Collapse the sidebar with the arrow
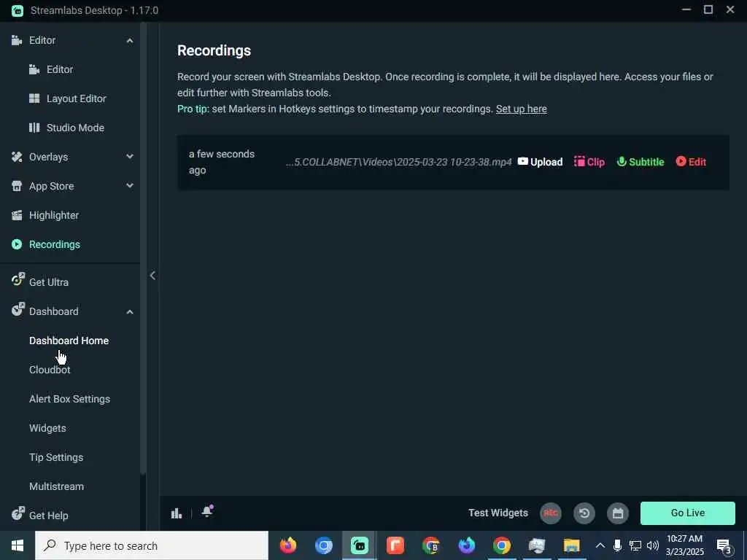Viewport: 747px width, 560px height. click(x=152, y=275)
